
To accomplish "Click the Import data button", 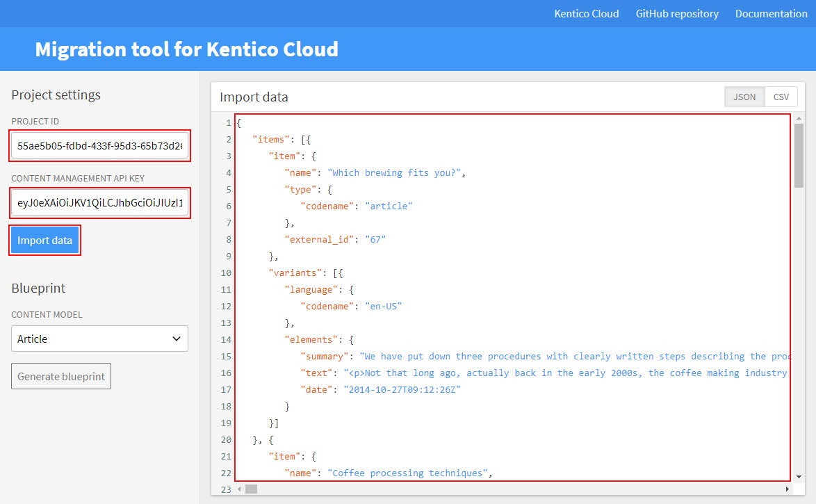I will [x=44, y=240].
